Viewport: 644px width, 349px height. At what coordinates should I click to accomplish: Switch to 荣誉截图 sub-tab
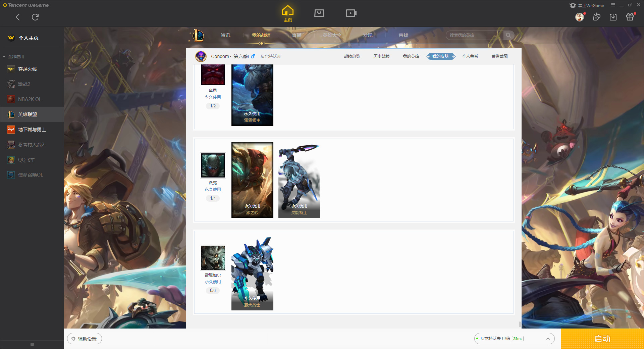coord(499,56)
